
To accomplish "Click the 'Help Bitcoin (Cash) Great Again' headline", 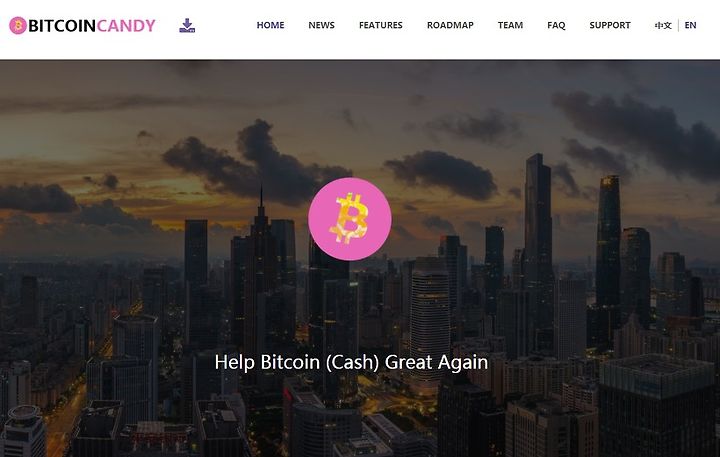I will pos(351,362).
